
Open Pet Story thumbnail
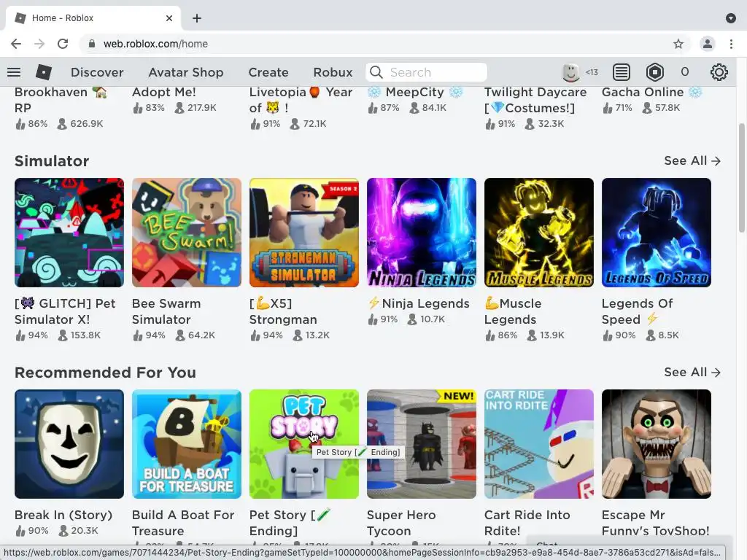point(304,444)
